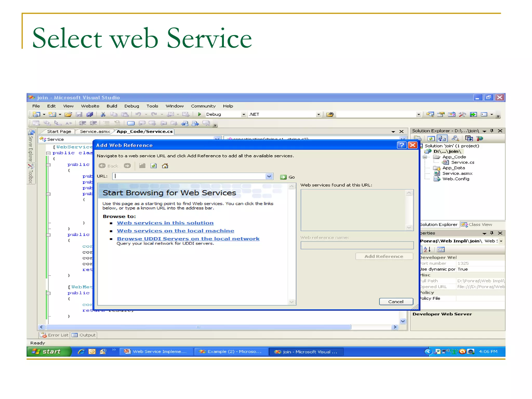Viewport: 532px width, 399px height.
Task: Click the Refresh icon in Add Web Reference
Action: [x=154, y=166]
